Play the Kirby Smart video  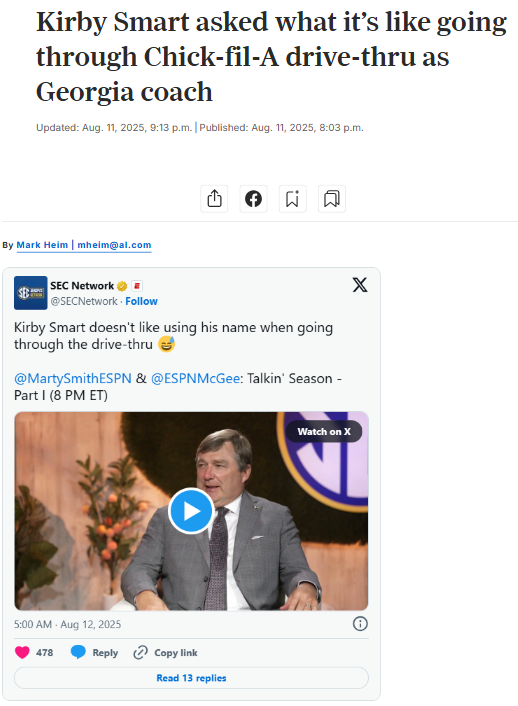point(191,511)
